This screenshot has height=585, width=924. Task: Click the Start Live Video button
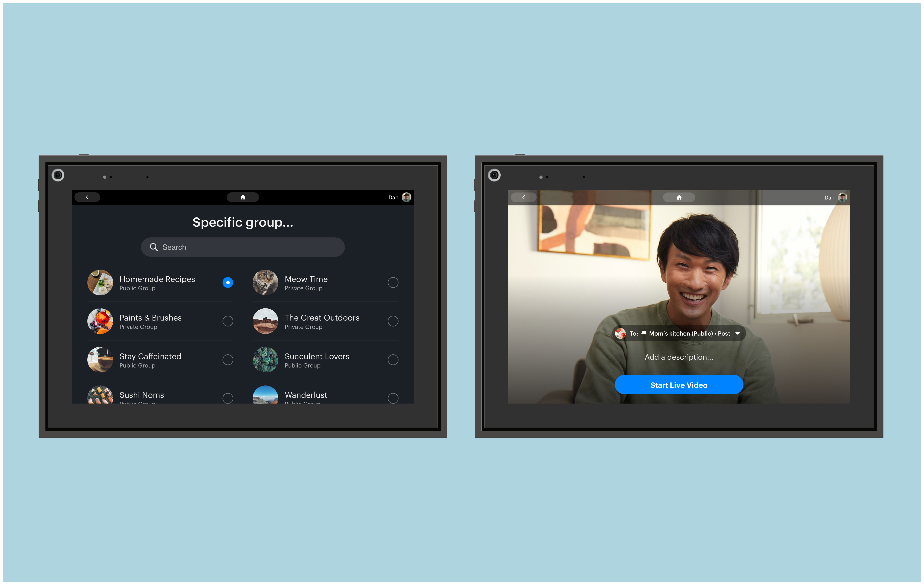(x=678, y=385)
